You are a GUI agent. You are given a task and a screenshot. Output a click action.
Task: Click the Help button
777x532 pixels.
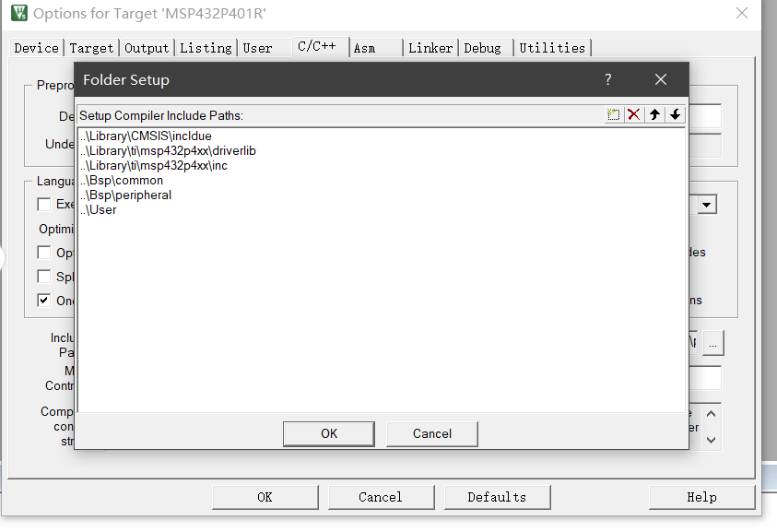(702, 497)
